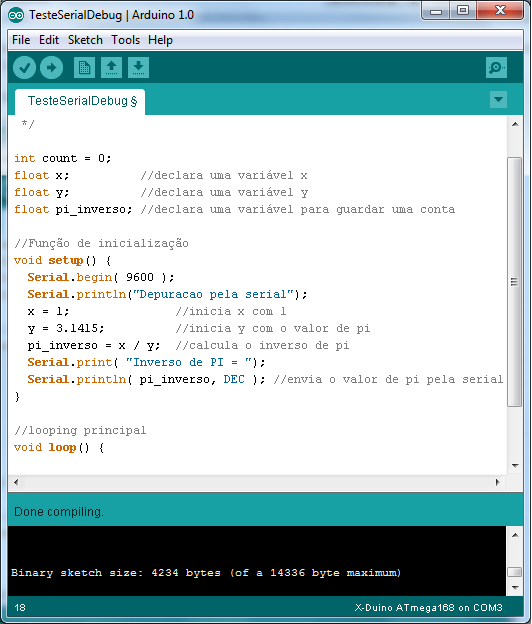This screenshot has width=532, height=624.
Task: Click the Binary sketch size console message
Action: pyautogui.click(x=206, y=573)
